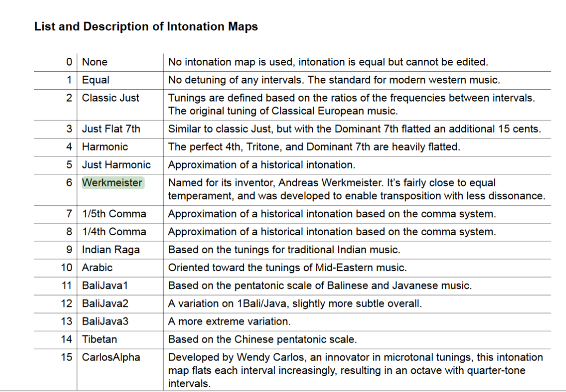This screenshot has width=566, height=392.
Task: Select the 'Equal' map name in row 1
Action: point(96,80)
